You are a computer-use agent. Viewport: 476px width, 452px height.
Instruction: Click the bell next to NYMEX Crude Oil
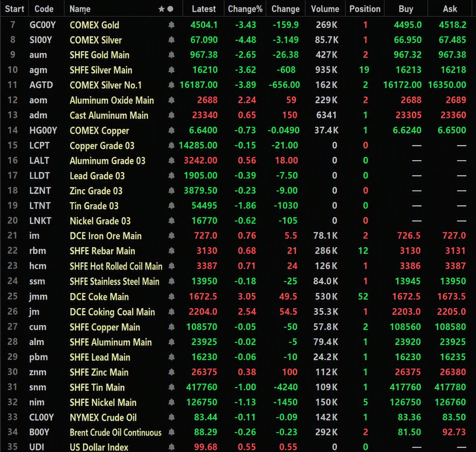171,417
